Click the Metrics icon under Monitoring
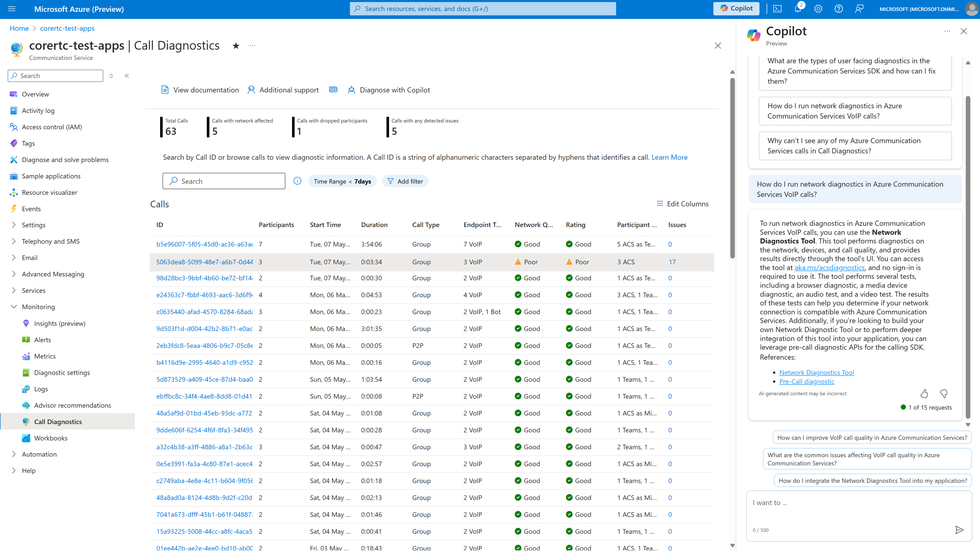Viewport: 980px width, 551px height. [x=25, y=356]
